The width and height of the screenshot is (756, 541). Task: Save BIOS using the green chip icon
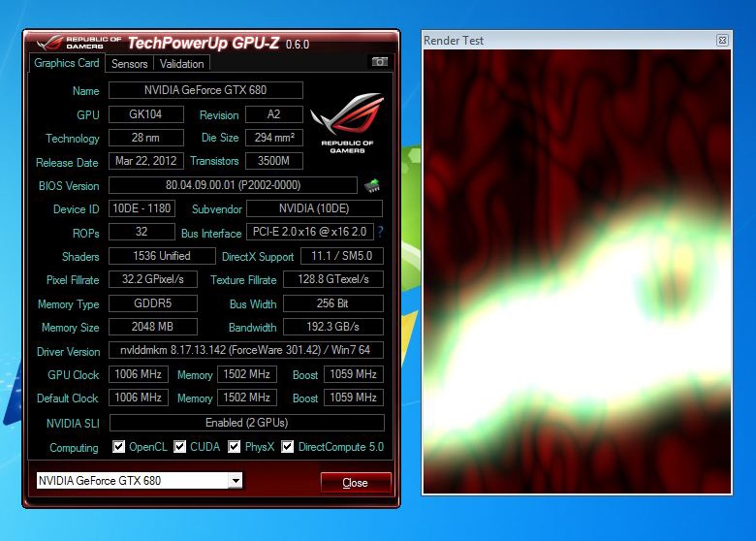pyautogui.click(x=372, y=185)
